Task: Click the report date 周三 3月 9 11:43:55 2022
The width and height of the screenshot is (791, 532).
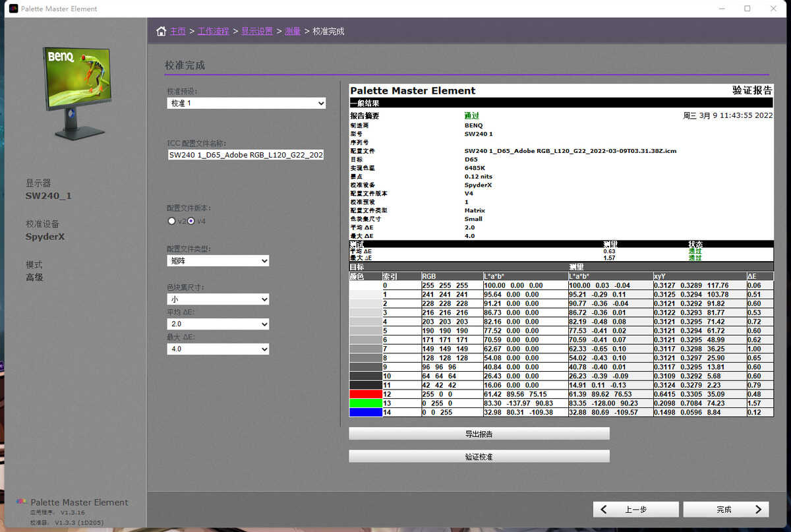Action: click(x=728, y=115)
